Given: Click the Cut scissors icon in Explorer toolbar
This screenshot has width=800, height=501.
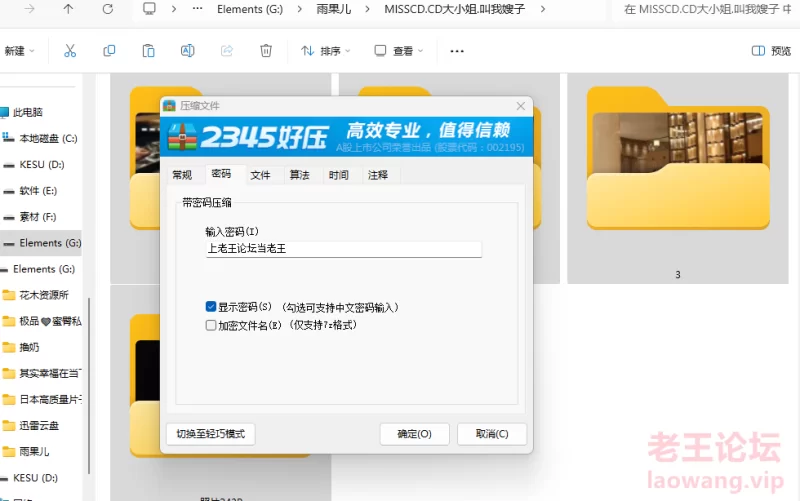Looking at the screenshot, I should tap(70, 51).
